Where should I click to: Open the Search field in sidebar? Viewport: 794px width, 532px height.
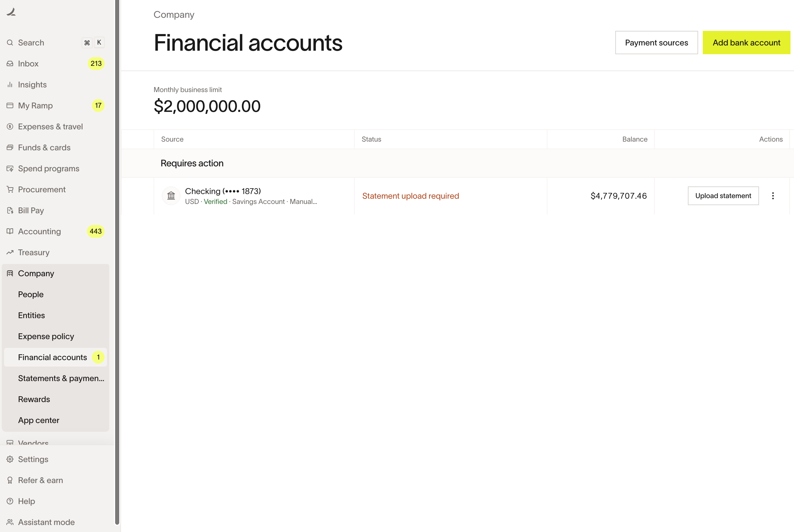pyautogui.click(x=56, y=43)
